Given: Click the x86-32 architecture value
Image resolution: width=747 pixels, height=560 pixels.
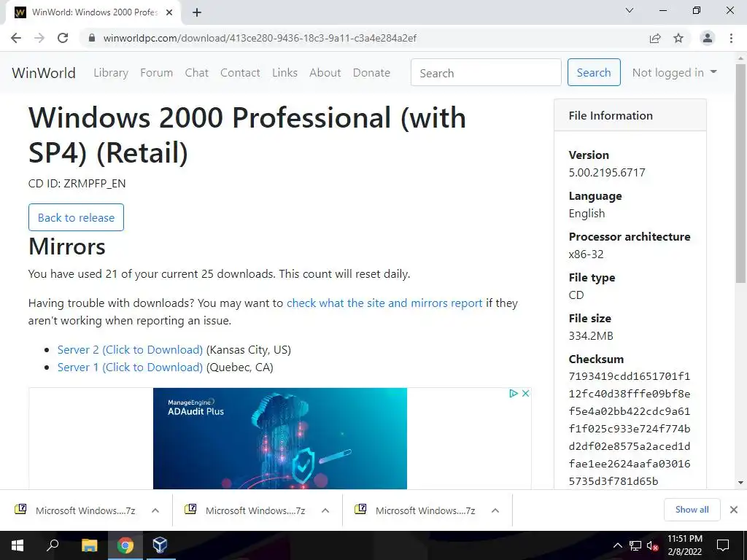Looking at the screenshot, I should pyautogui.click(x=586, y=254).
